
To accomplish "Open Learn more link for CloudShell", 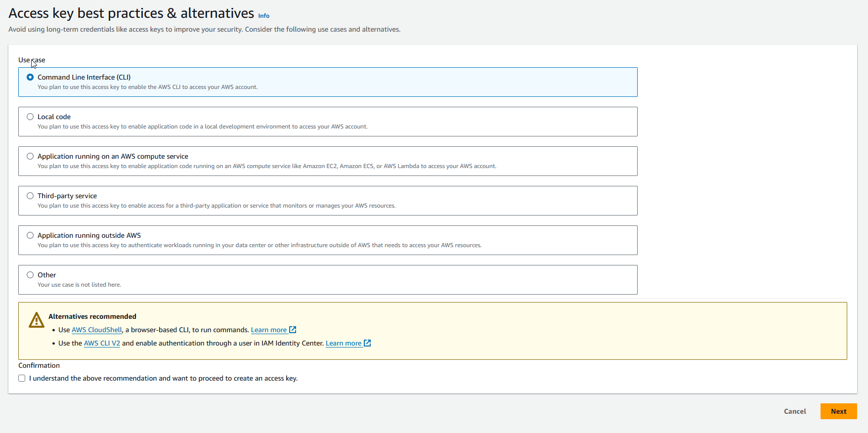I will [x=269, y=330].
